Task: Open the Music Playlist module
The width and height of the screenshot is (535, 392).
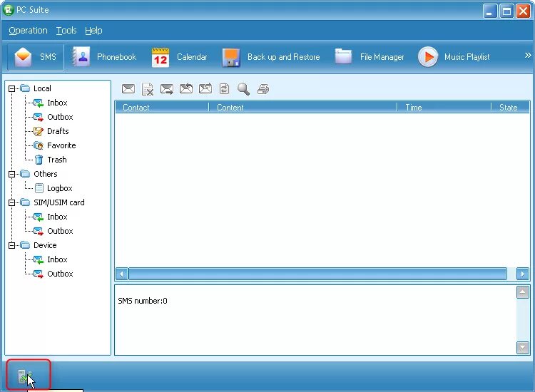Action: 454,57
